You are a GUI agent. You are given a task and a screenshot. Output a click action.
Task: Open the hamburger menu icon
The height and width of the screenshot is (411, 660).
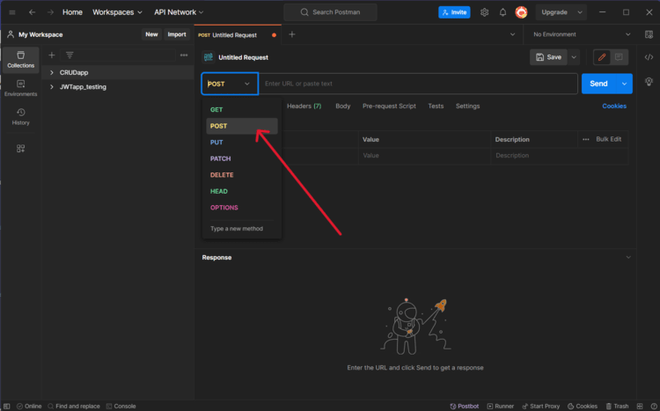tap(12, 12)
